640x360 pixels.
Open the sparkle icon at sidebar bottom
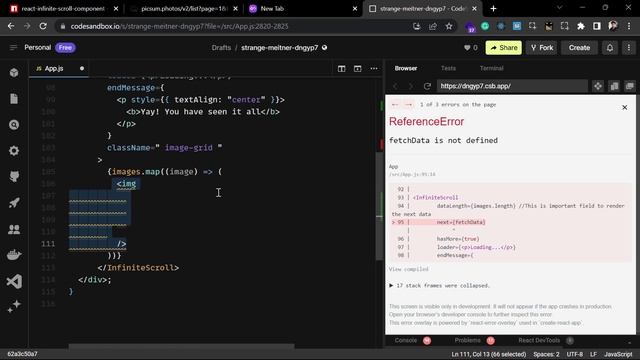[x=14, y=306]
